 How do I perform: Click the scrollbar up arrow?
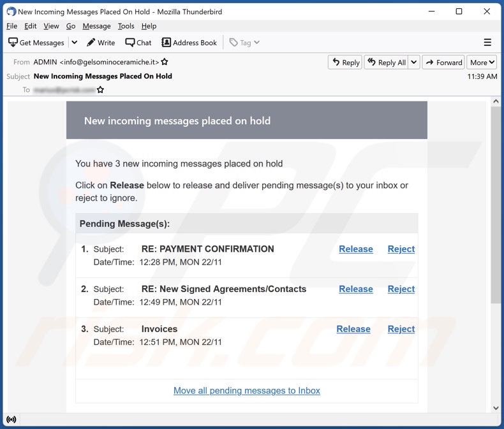496,101
